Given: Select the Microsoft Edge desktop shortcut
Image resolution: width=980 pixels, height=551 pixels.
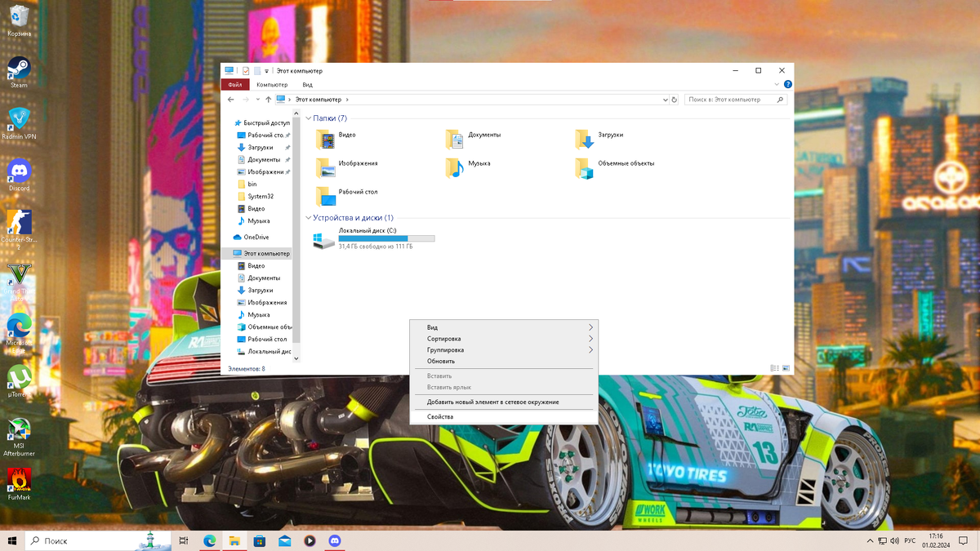Looking at the screenshot, I should (x=19, y=333).
